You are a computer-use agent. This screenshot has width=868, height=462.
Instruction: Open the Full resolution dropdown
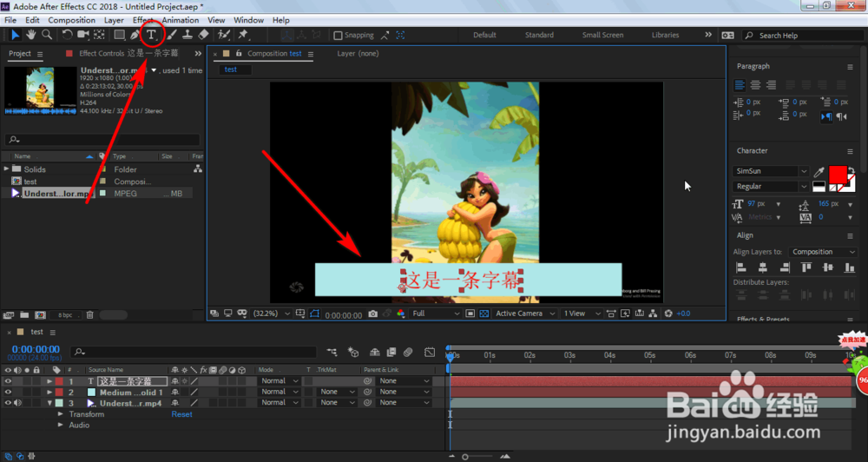pyautogui.click(x=436, y=313)
